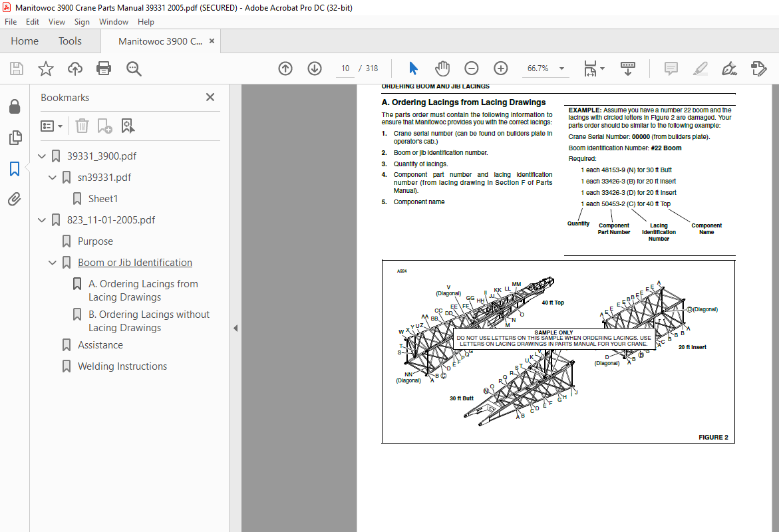This screenshot has width=779, height=532.
Task: Open the File menu
Action: tap(11, 22)
